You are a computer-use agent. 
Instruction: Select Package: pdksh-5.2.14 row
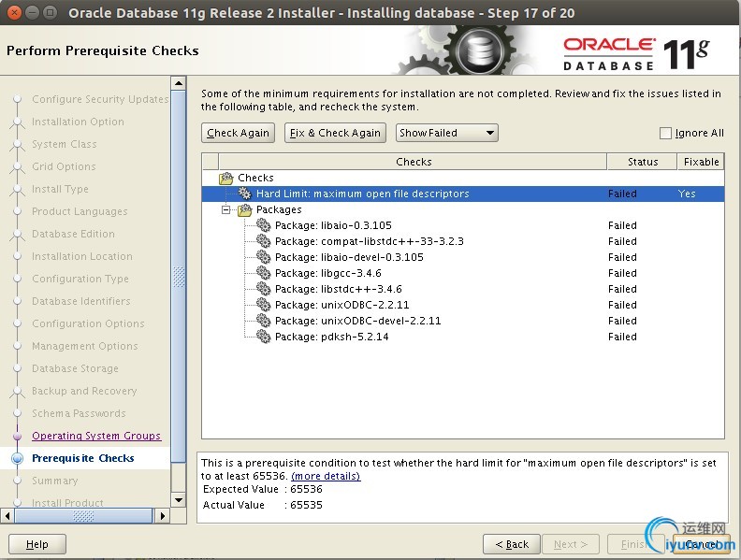[462, 337]
